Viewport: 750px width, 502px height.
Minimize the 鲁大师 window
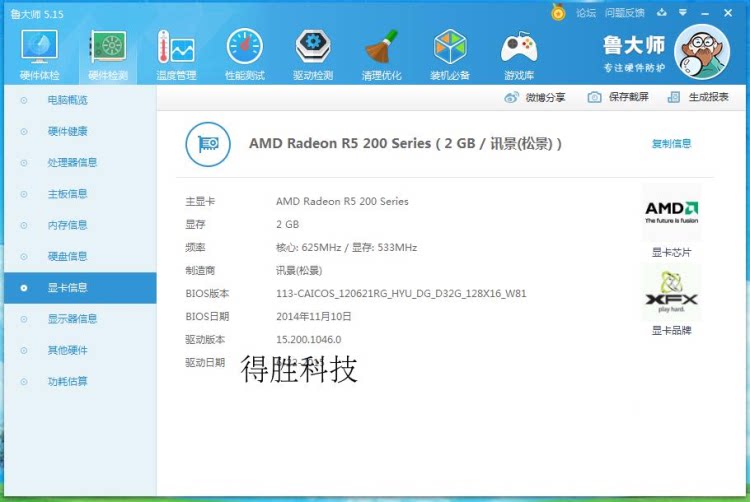click(x=705, y=13)
